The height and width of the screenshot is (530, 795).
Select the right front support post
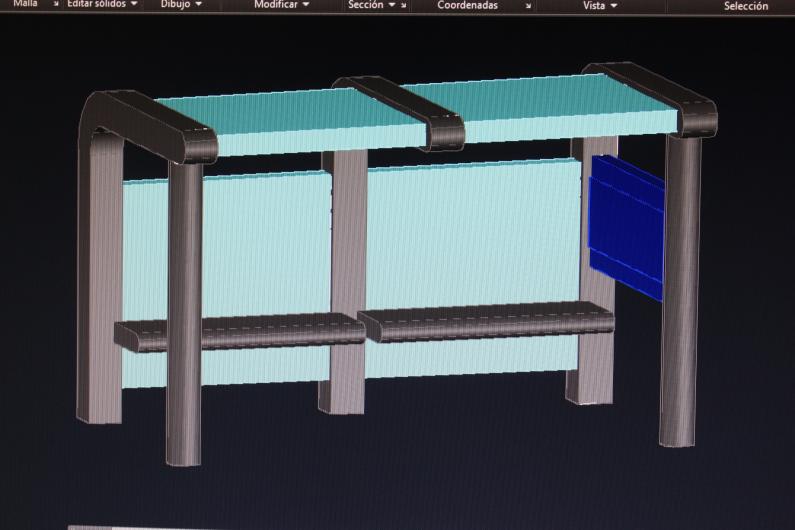[678, 300]
